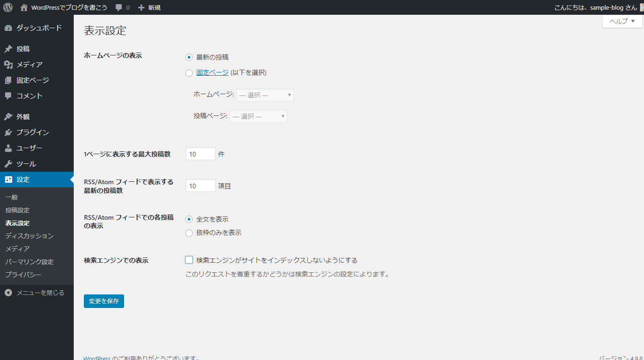
Task: Expand the ヘルプ panel
Action: pos(621,21)
